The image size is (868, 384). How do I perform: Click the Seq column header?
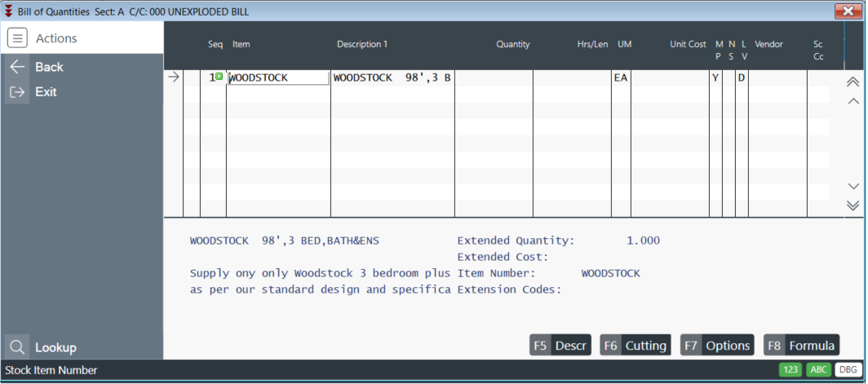tap(215, 44)
